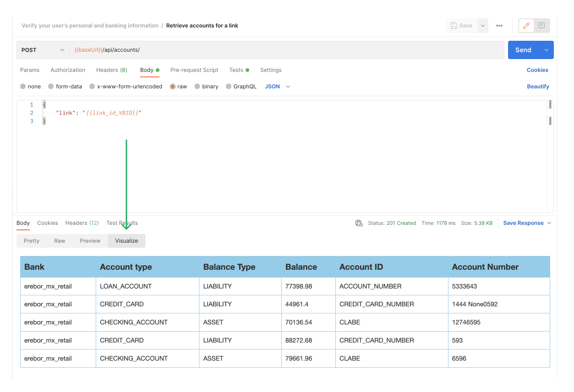Open the comments icon
Screen dimensions: 574x392
pyautogui.click(x=541, y=26)
